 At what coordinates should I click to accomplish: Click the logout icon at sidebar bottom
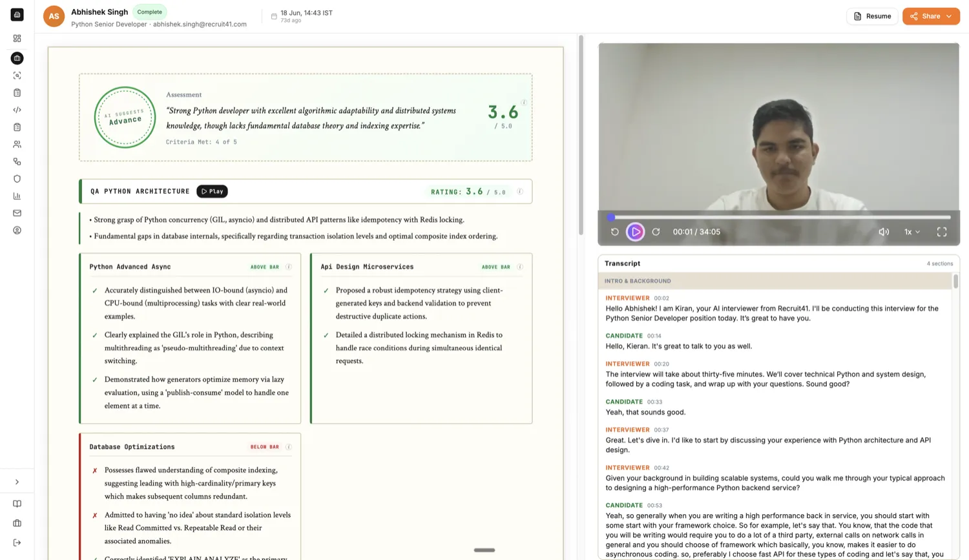17,543
